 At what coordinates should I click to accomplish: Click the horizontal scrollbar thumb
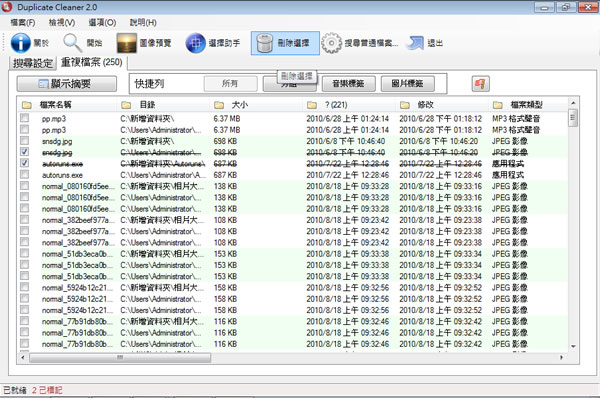pos(120,357)
